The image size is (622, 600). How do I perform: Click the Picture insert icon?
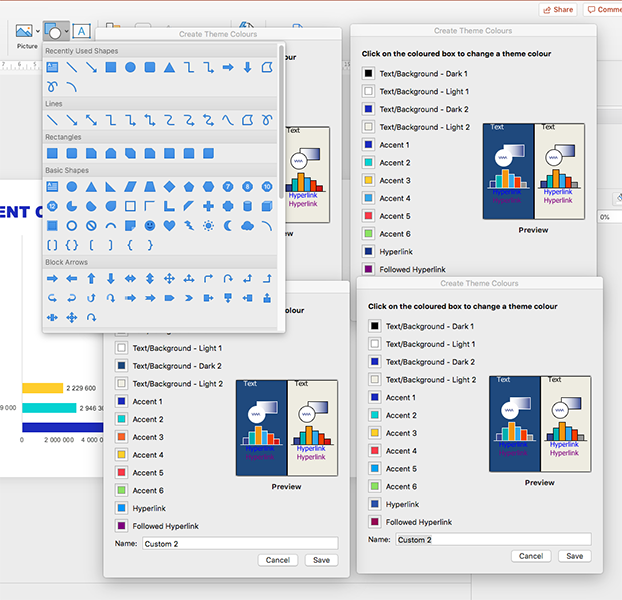click(24, 31)
